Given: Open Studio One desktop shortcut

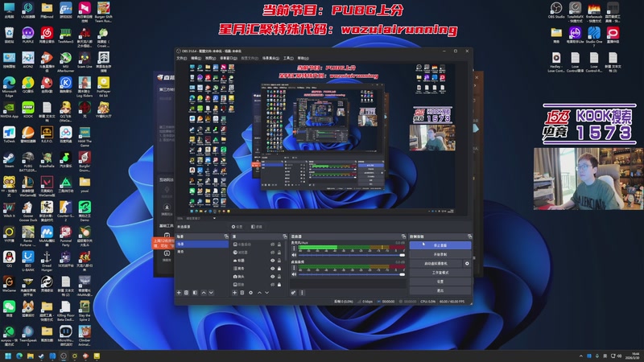Looking at the screenshot, I should 594,35.
